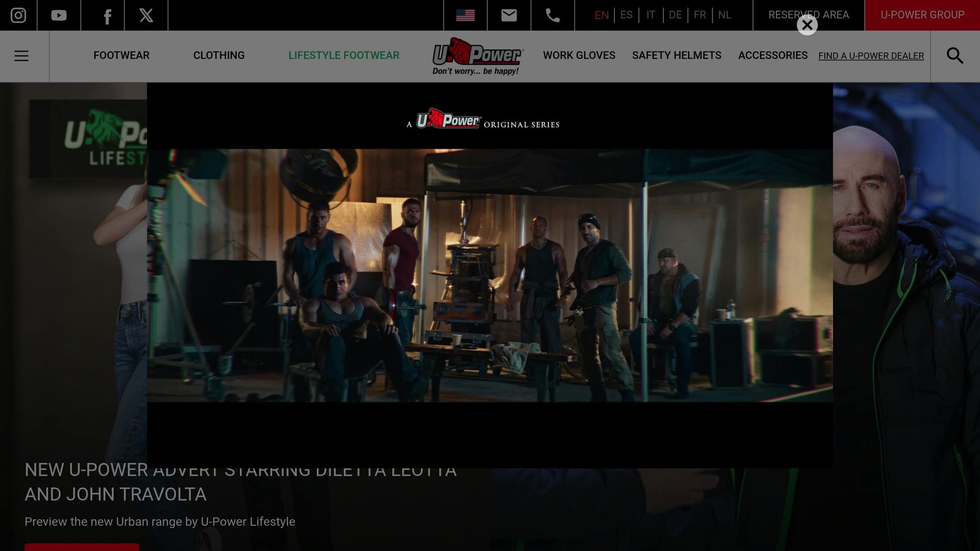
Task: Click the email envelope icon
Action: point(509,15)
